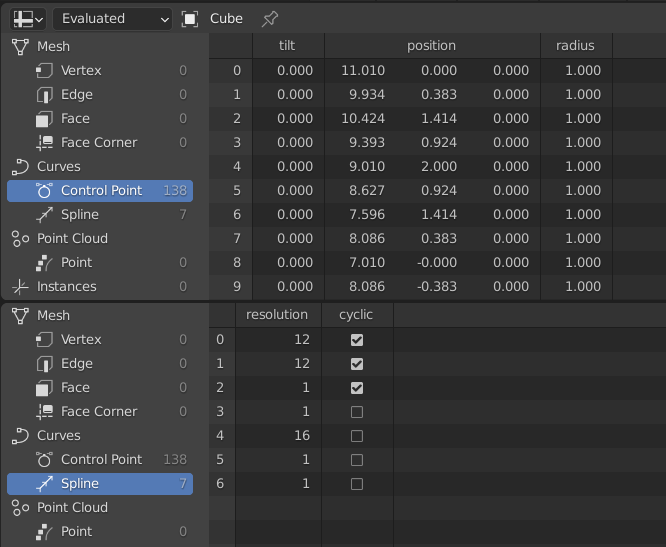Uncheck cyclic checkbox for spline 1
Viewport: 666px width, 547px height.
coord(357,364)
